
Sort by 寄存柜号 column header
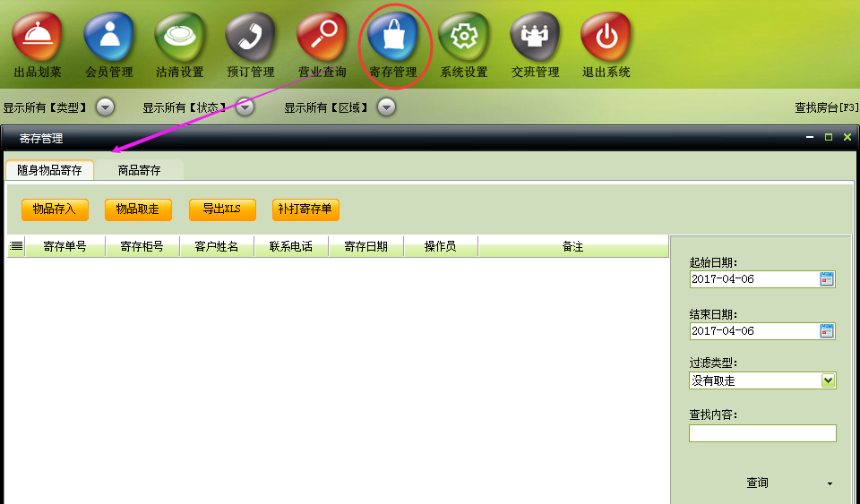point(142,246)
